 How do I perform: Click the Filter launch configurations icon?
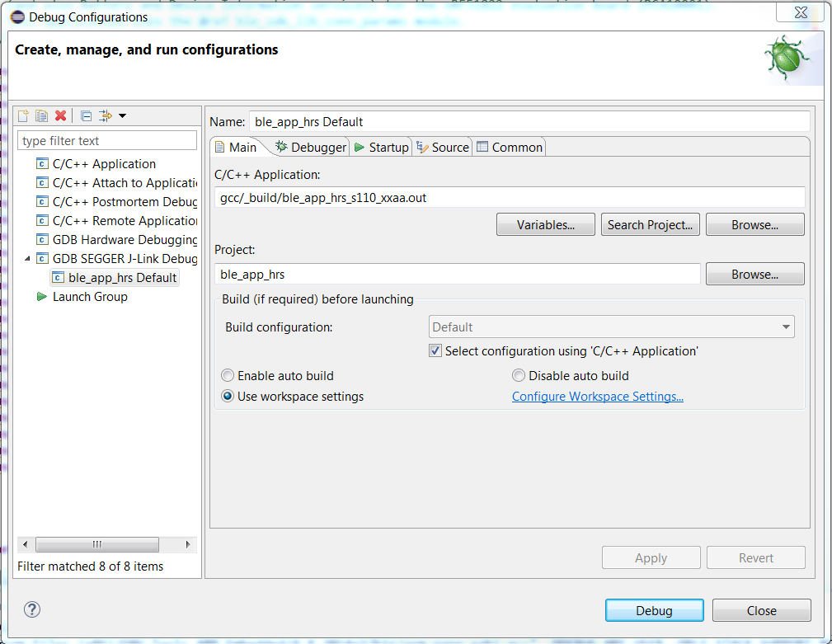click(x=106, y=115)
